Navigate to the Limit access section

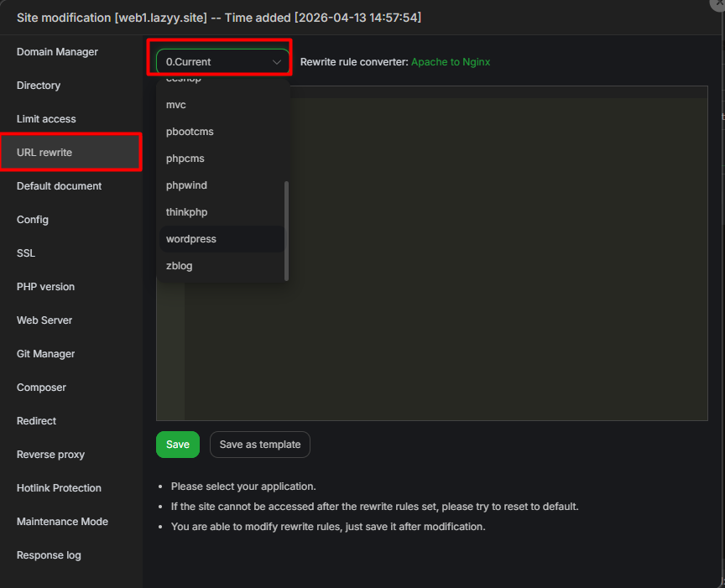click(x=46, y=119)
